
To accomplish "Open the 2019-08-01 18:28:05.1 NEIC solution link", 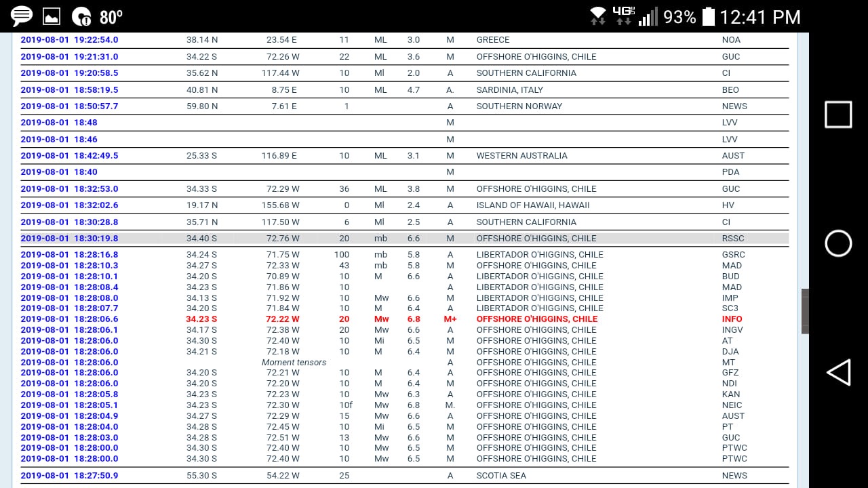I will tap(69, 405).
